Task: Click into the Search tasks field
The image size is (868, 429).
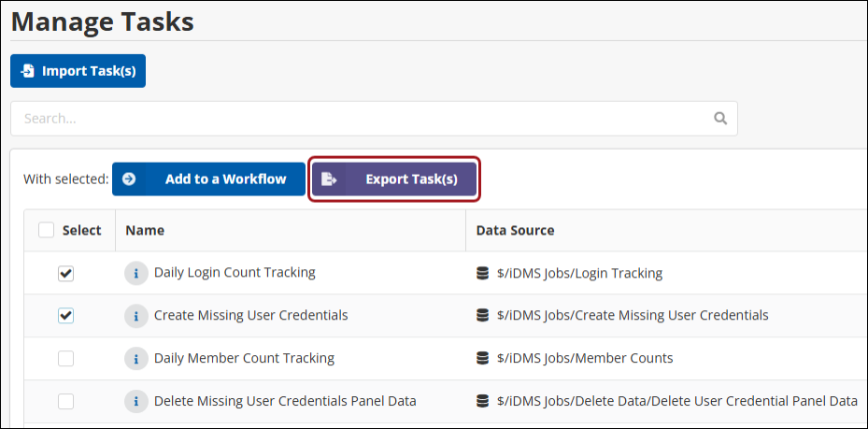Action: point(364,119)
